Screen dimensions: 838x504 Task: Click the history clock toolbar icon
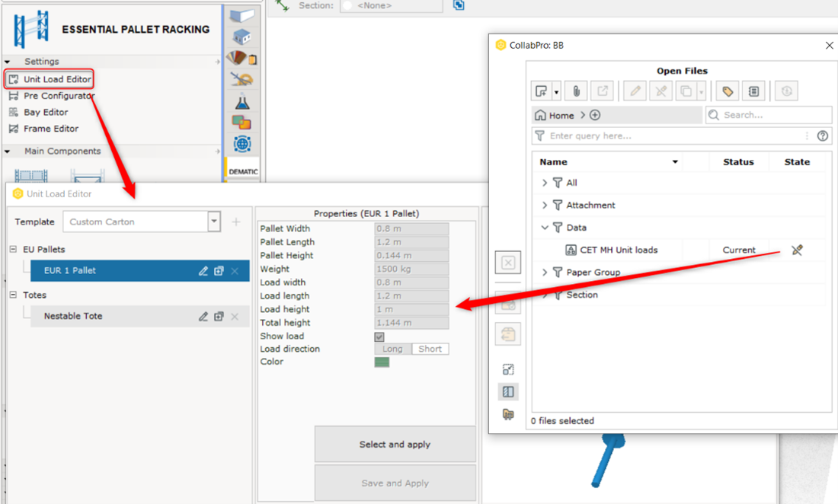(787, 91)
